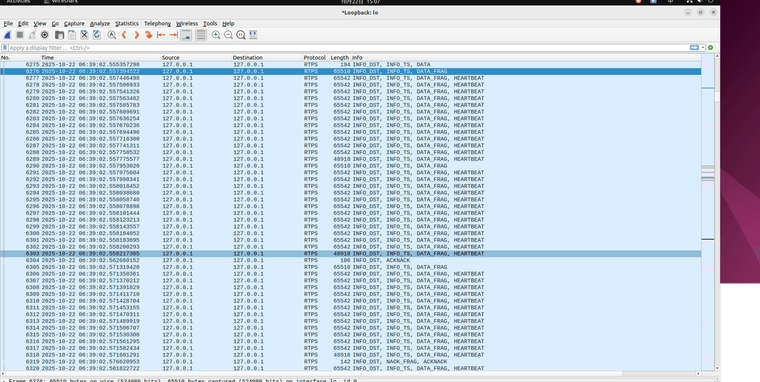The height and width of the screenshot is (382, 760).
Task: Open the Analyze menu
Action: point(100,23)
